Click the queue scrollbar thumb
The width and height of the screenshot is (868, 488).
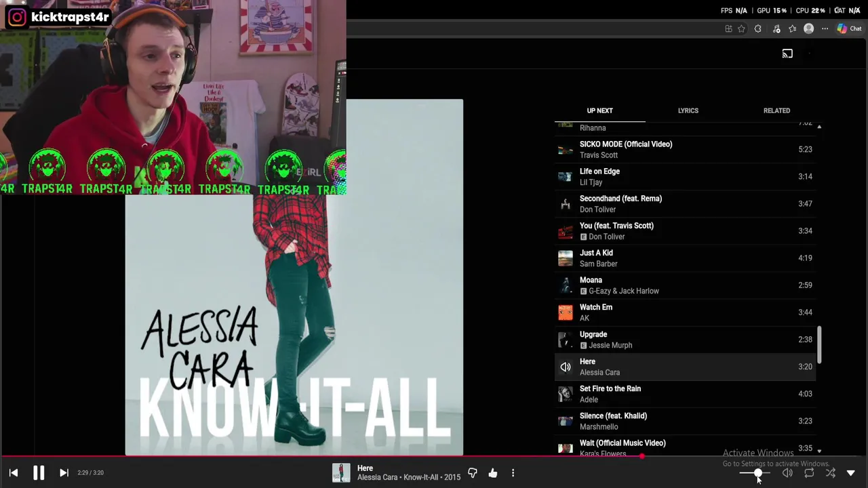pyautogui.click(x=818, y=344)
